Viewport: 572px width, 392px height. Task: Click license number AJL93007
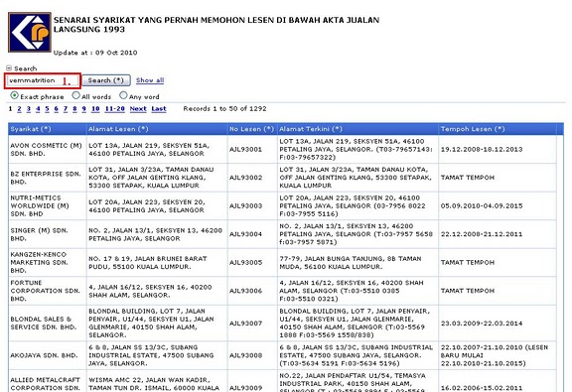(x=246, y=324)
